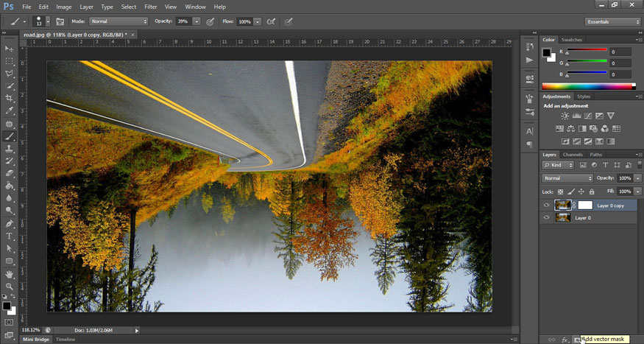Select the Move tool

click(10, 49)
